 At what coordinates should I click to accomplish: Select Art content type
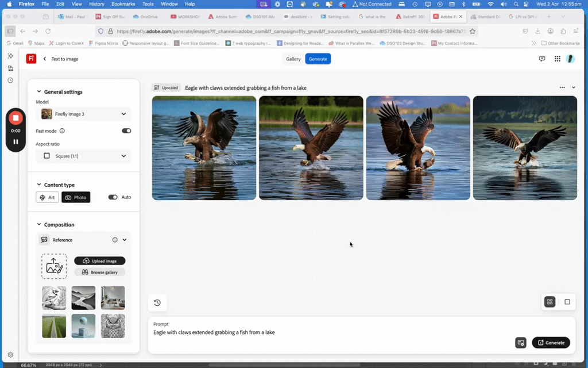[47, 197]
